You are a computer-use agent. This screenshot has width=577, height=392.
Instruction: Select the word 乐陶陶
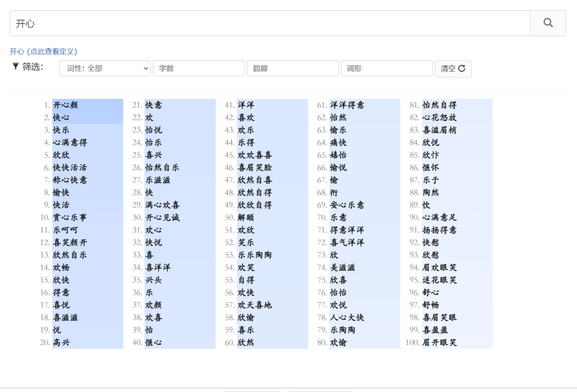342,330
